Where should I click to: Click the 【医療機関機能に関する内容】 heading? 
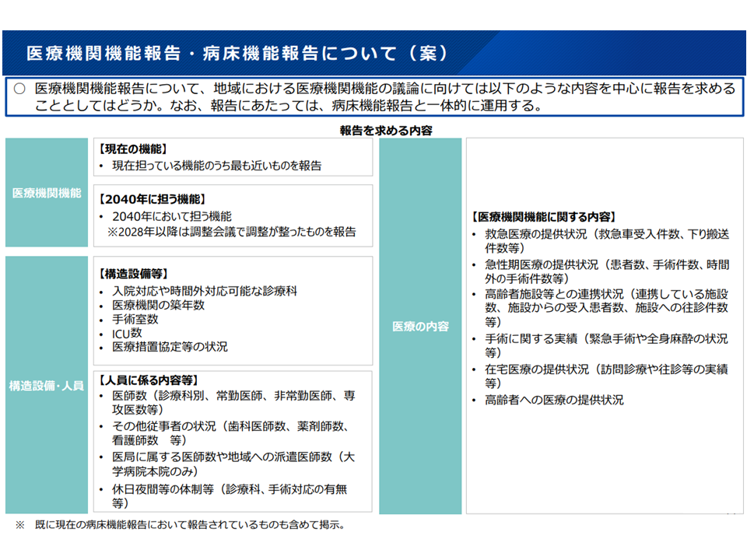pyautogui.click(x=545, y=217)
